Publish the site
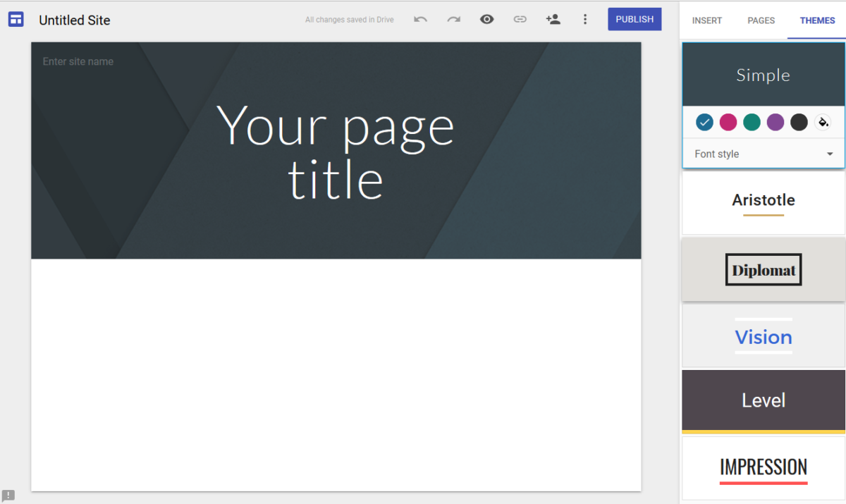Image resolution: width=846 pixels, height=504 pixels. pos(634,19)
